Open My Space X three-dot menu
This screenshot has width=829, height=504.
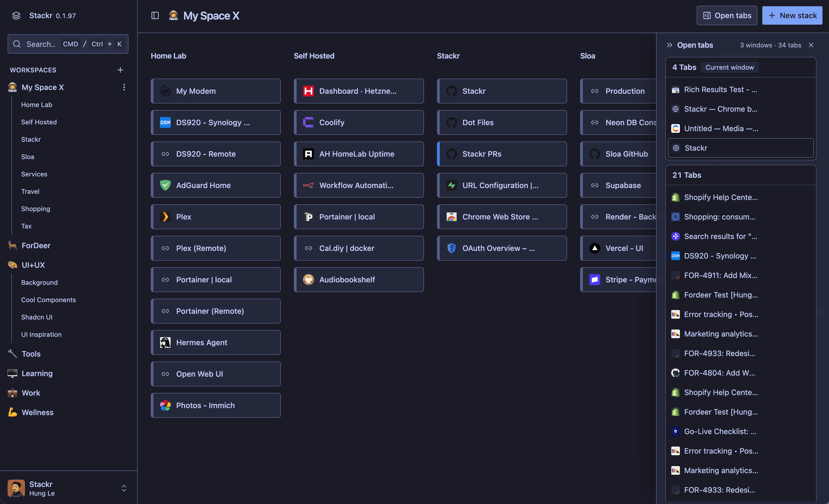click(x=124, y=87)
